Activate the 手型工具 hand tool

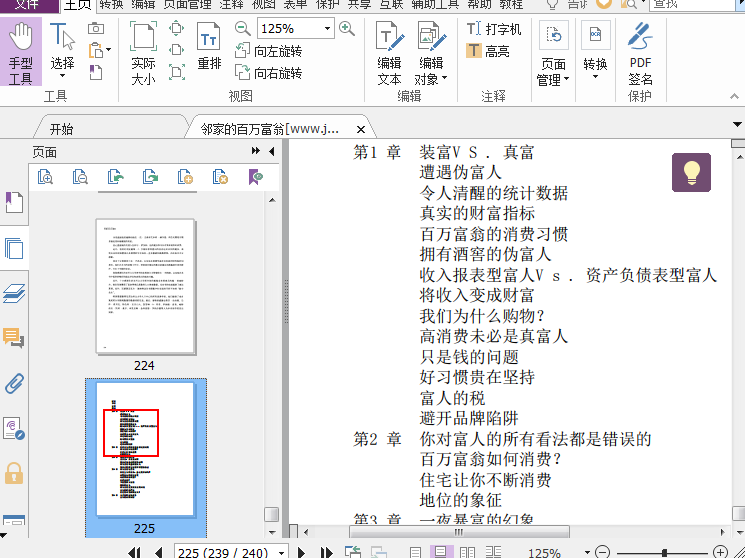[x=21, y=52]
